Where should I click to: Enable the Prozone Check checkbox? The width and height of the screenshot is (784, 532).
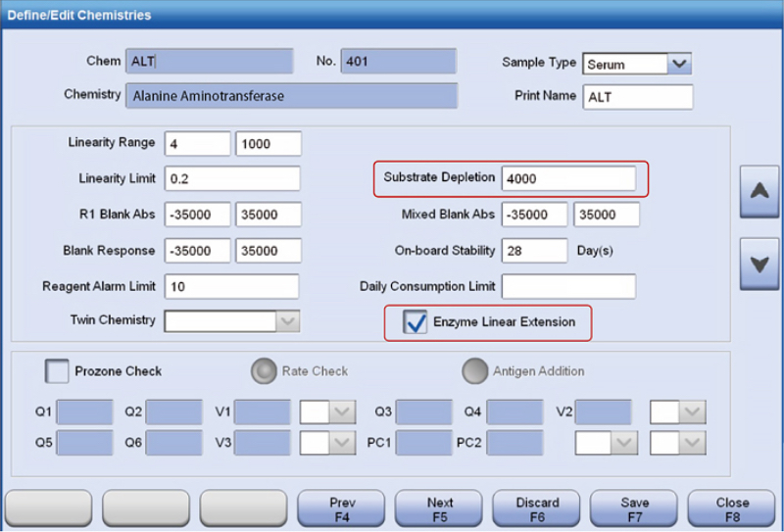[58, 371]
